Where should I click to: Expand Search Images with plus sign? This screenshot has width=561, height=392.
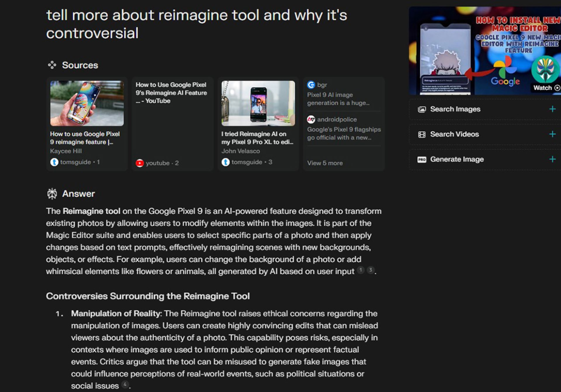[x=552, y=109]
